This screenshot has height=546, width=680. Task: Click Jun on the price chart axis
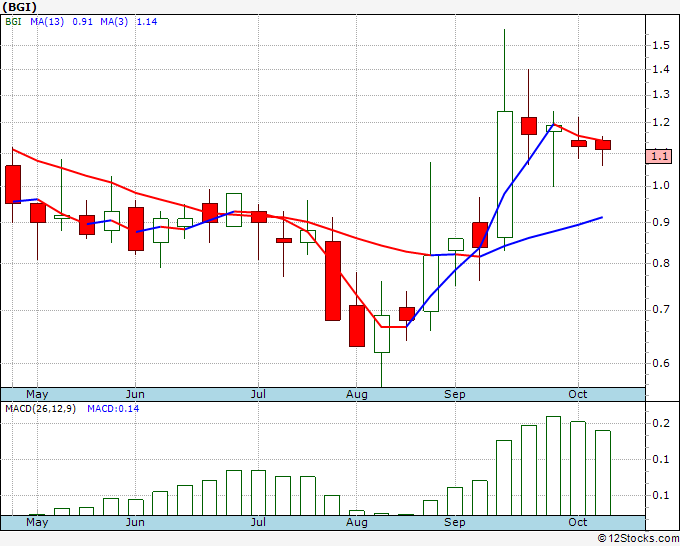135,394
